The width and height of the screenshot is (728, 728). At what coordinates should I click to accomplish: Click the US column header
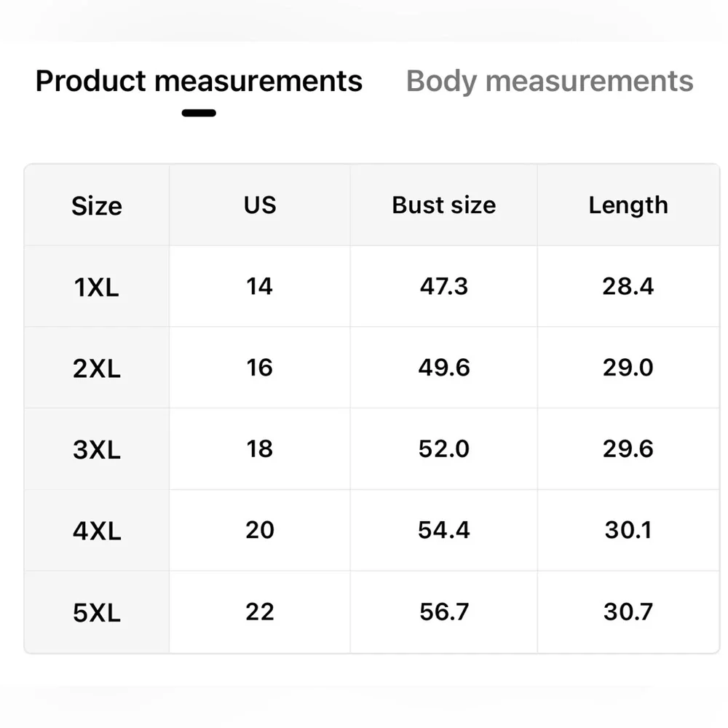[260, 205]
